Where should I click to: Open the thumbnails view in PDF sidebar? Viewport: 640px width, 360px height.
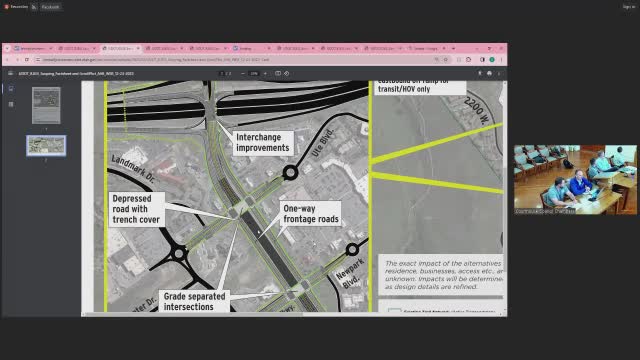click(11, 89)
